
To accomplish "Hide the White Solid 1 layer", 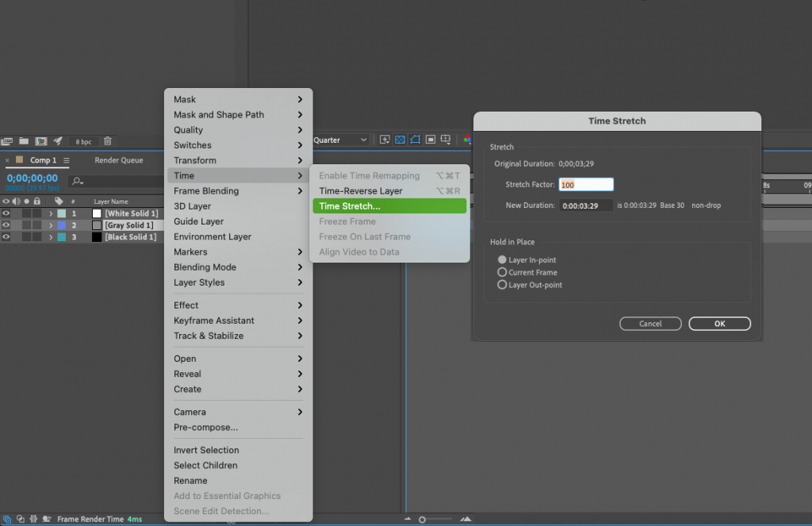I will click(x=6, y=213).
